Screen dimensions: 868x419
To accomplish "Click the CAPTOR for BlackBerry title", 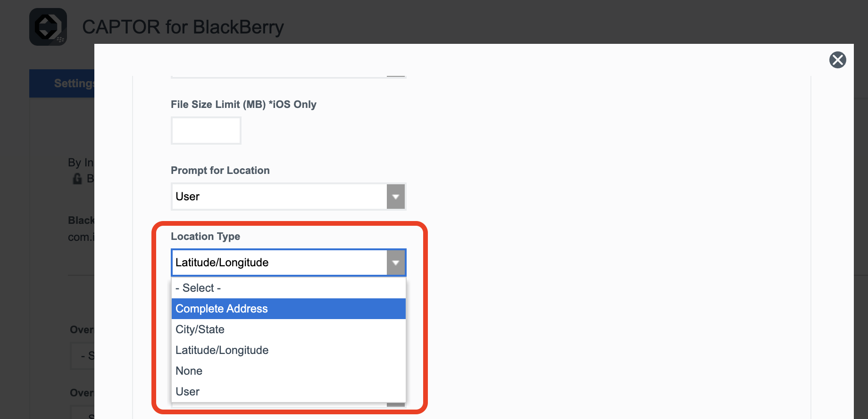I will point(183,27).
